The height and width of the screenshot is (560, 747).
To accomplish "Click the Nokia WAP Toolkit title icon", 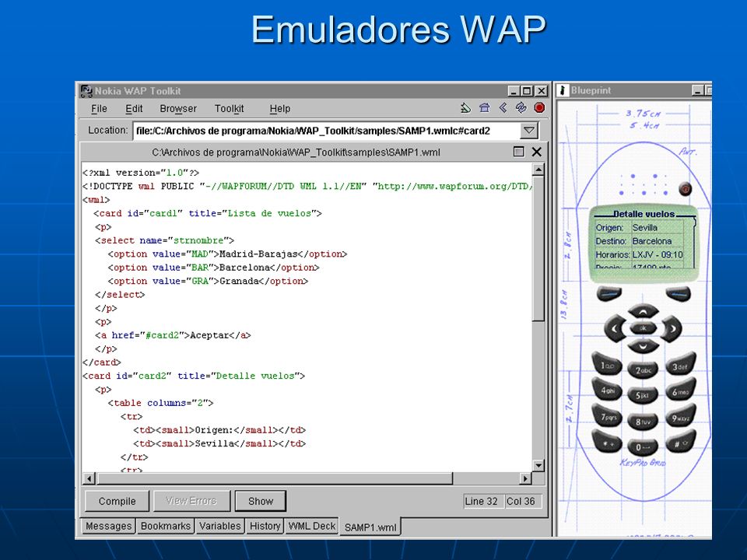I will pyautogui.click(x=86, y=91).
